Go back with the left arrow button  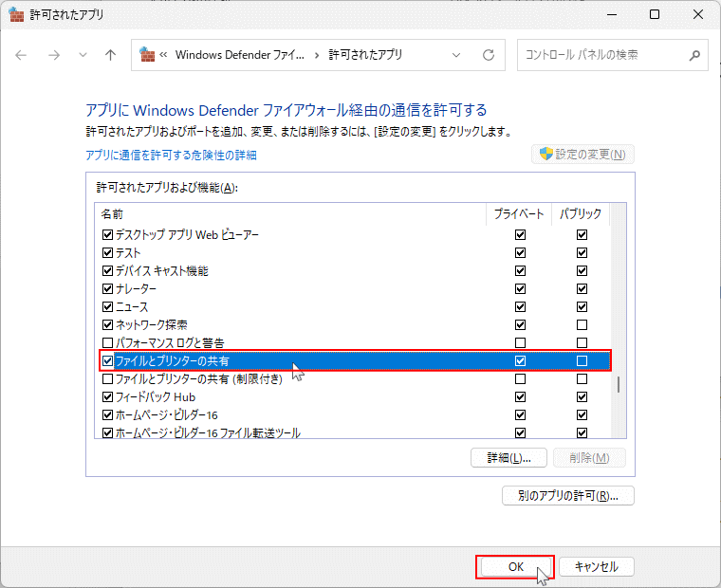tap(21, 56)
